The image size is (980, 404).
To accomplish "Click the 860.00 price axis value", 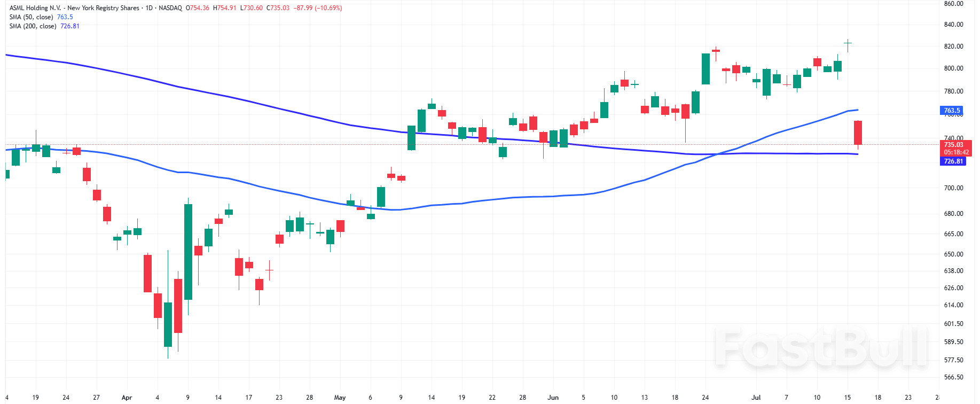I will (x=953, y=4).
